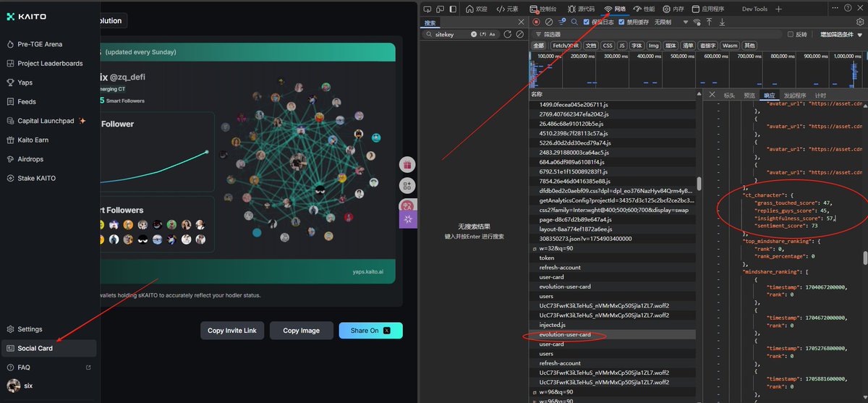This screenshot has width=868, height=403.
Task: Click the Stake KAITO icon
Action: pyautogui.click(x=11, y=178)
